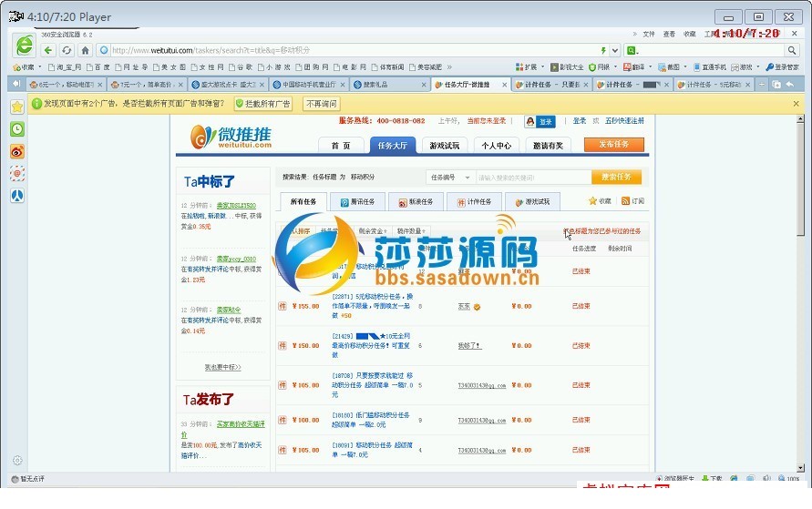Dismiss the yellow ad notification bar
The width and height of the screenshot is (812, 509).
[796, 104]
